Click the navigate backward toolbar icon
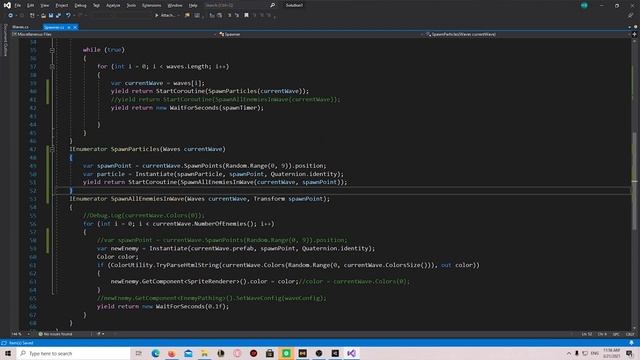Image resolution: width=640 pixels, height=360 pixels. (10, 15)
